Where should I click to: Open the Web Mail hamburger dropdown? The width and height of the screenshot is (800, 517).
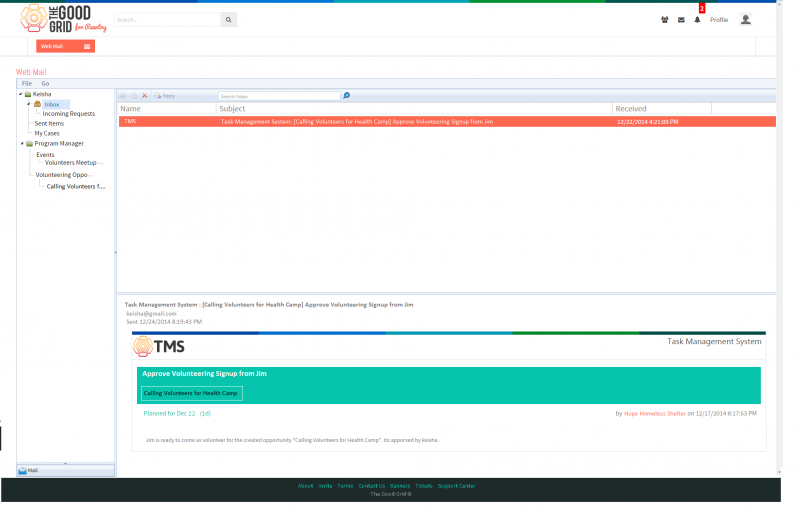click(x=87, y=46)
